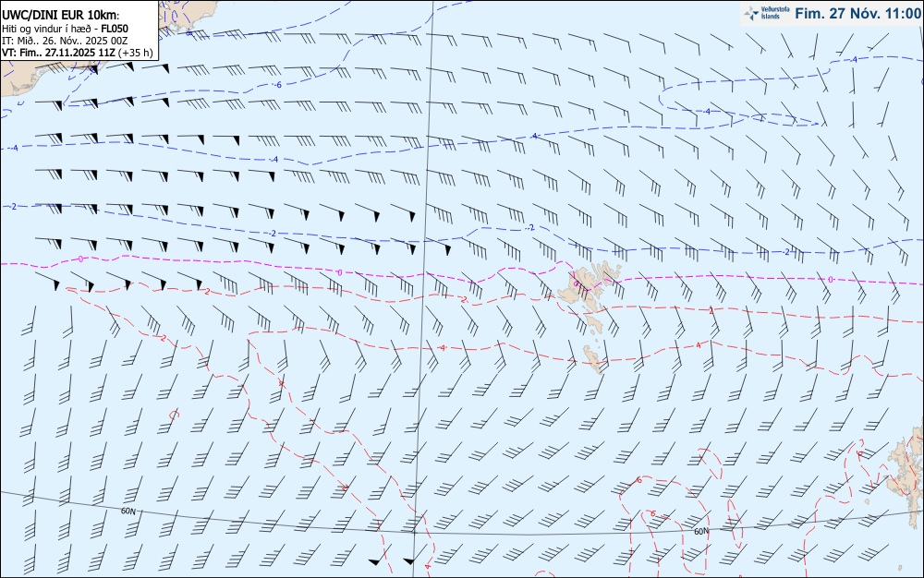
Task: Select 'Hiti og vindur í hæð - FL050' line
Action: 65,29
